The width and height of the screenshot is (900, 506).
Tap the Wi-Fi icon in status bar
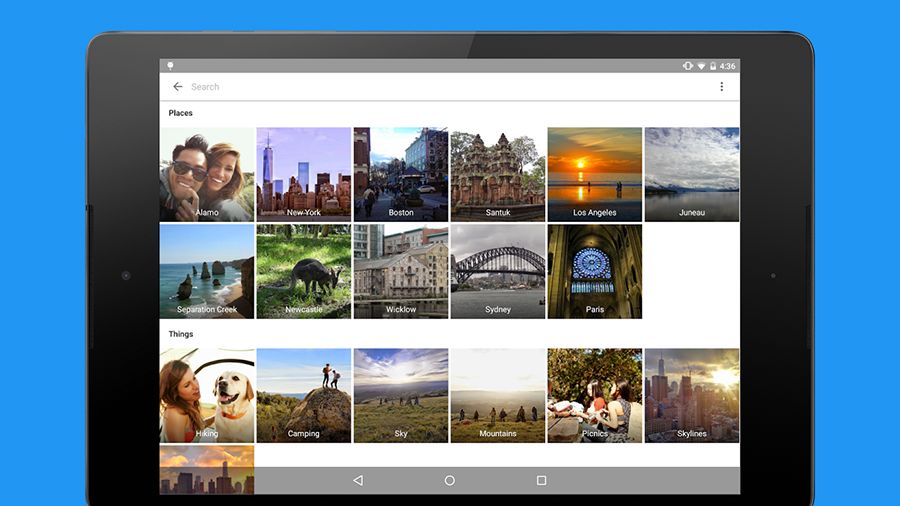[x=700, y=66]
